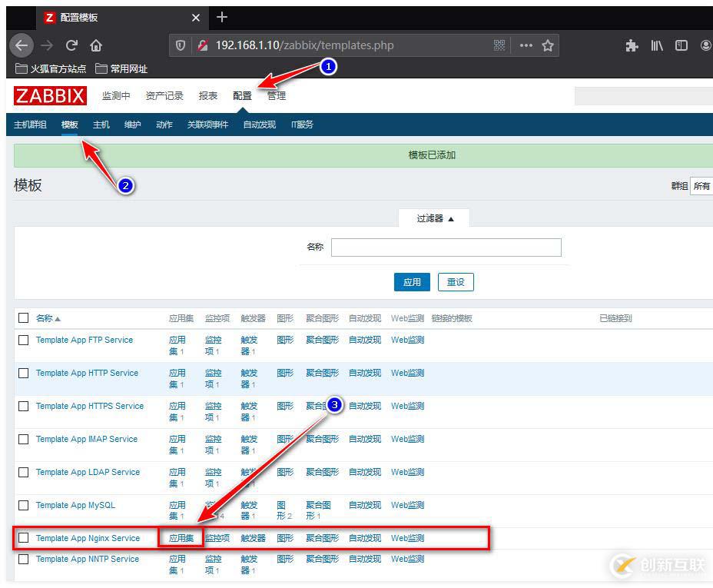Go back using the browser back arrow
713x588 pixels.
pyautogui.click(x=22, y=45)
